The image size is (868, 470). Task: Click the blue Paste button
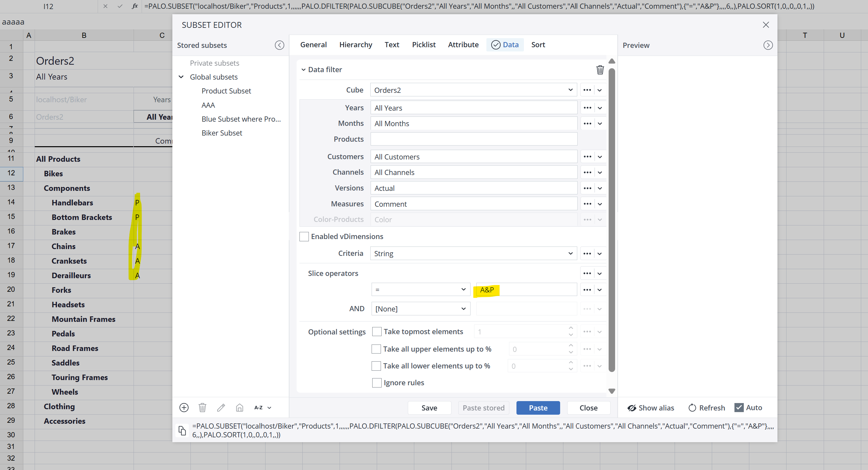pos(538,408)
